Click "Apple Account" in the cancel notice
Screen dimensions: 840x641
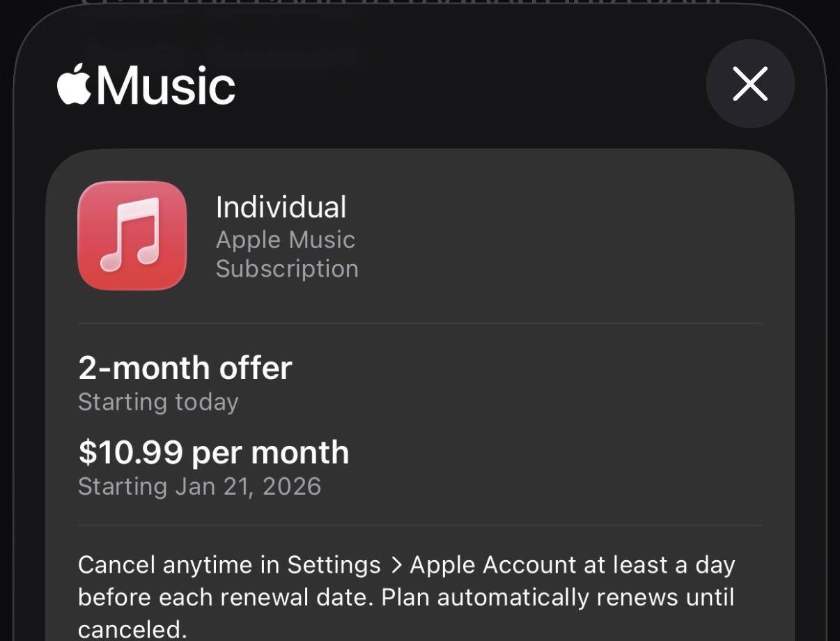[x=492, y=564]
